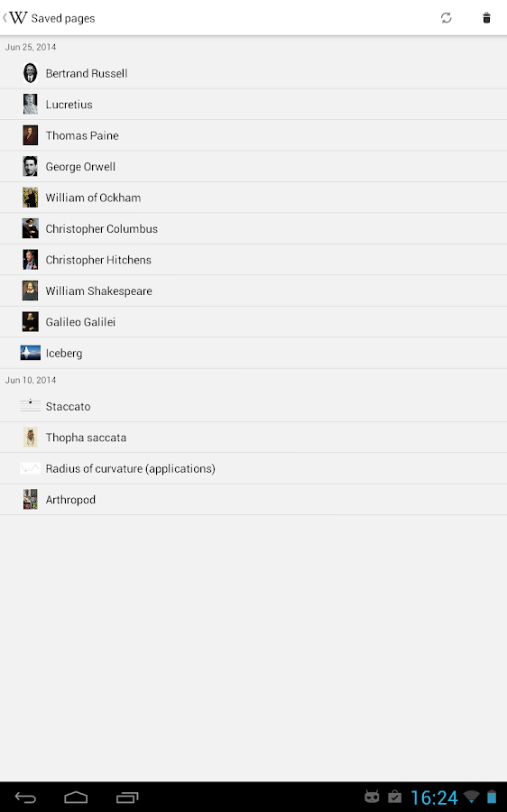Viewport: 507px width, 812px height.
Task: Tap the trash delete-all icon
Action: [x=486, y=18]
